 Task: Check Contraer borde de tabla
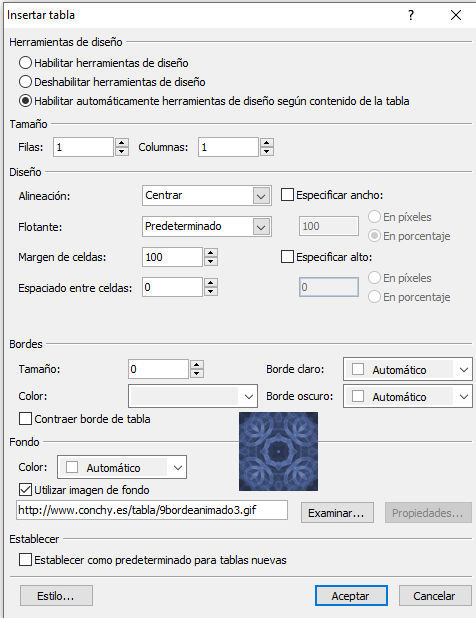26,419
